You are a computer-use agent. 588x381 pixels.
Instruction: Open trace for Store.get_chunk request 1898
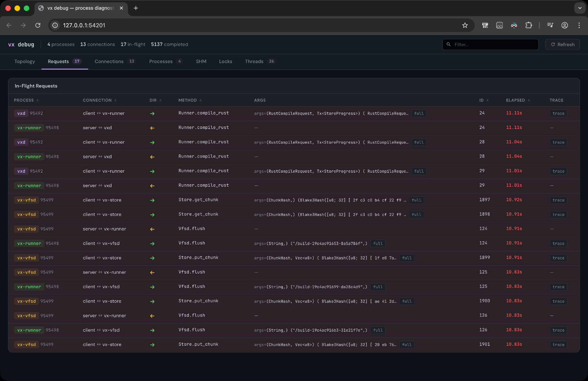tap(558, 215)
